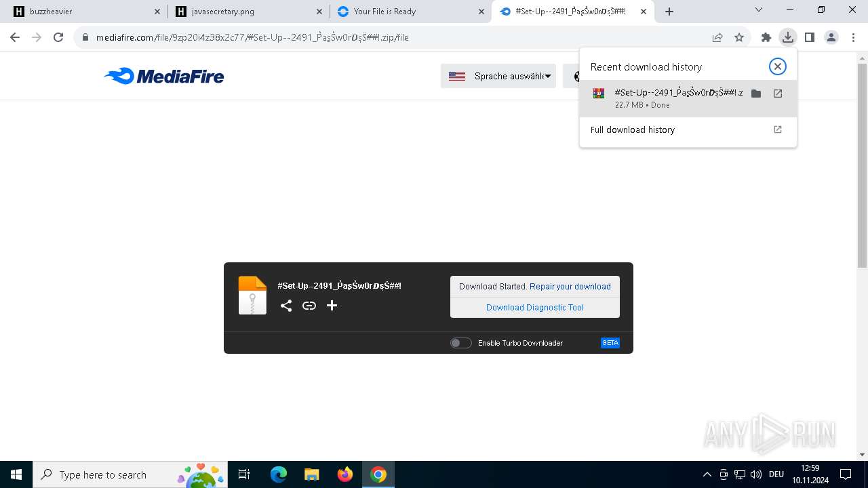
Task: Click the copy link chain icon
Action: [x=309, y=306]
